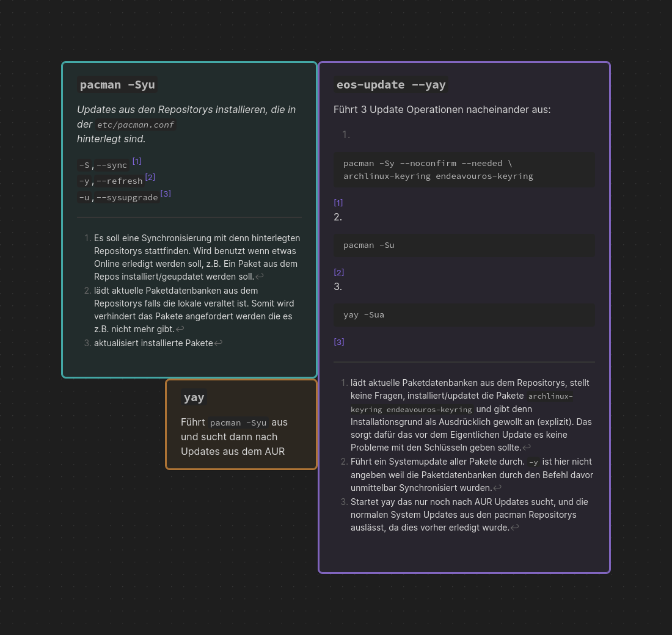Image resolution: width=672 pixels, height=635 pixels.
Task: Click the "pacman -Sy --noconfirm --needed" code block
Action: click(x=464, y=170)
